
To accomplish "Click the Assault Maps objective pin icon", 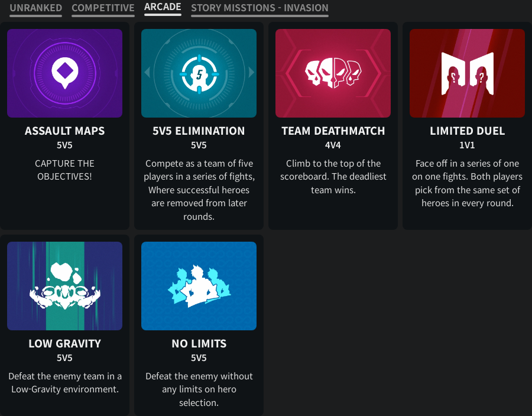I will click(x=65, y=73).
